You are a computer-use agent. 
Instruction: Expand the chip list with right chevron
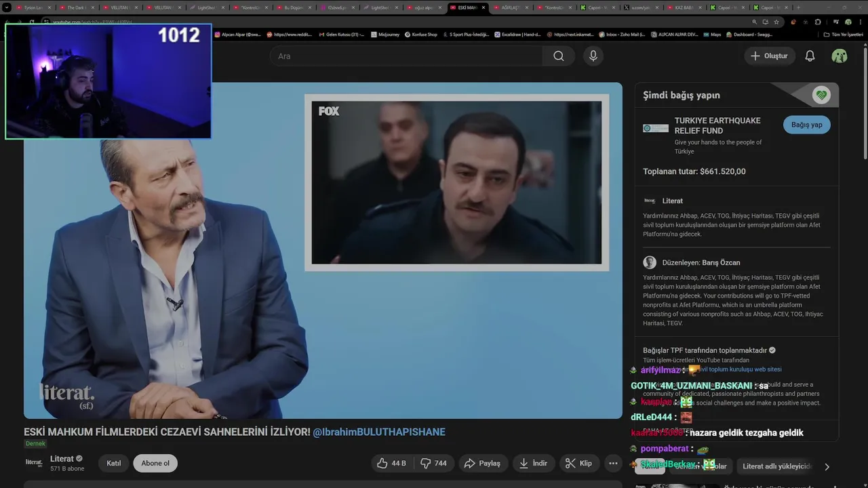point(827,466)
